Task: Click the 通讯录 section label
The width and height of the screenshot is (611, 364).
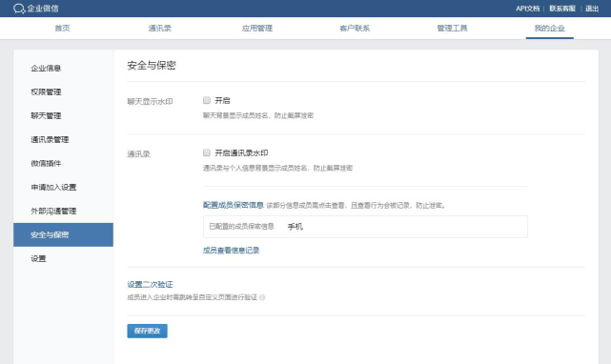Action: point(139,154)
